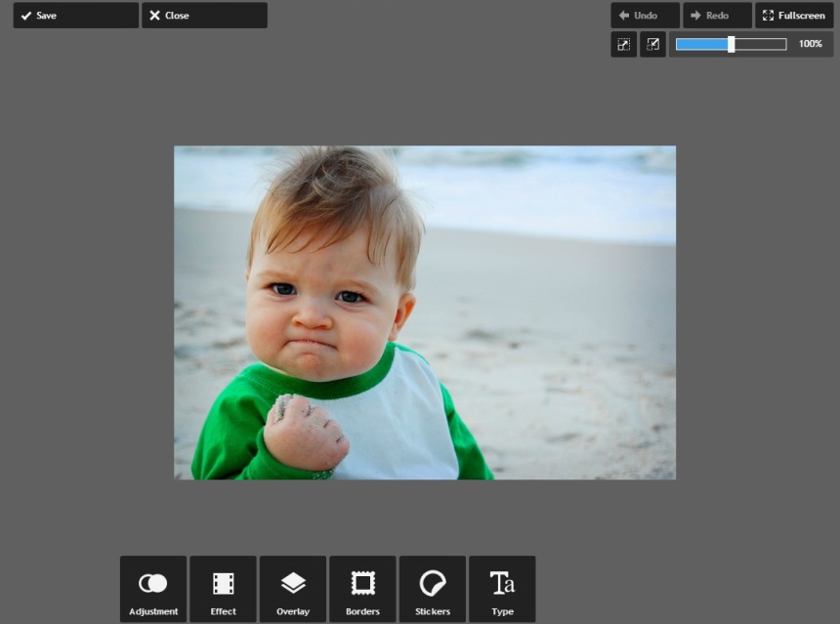The image size is (840, 624).
Task: Open the Adjustment tool
Action: [x=153, y=589]
